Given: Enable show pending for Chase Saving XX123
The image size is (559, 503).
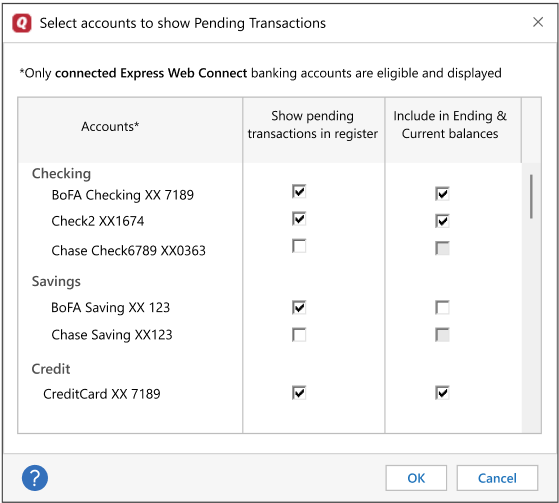Looking at the screenshot, I should pyautogui.click(x=299, y=335).
